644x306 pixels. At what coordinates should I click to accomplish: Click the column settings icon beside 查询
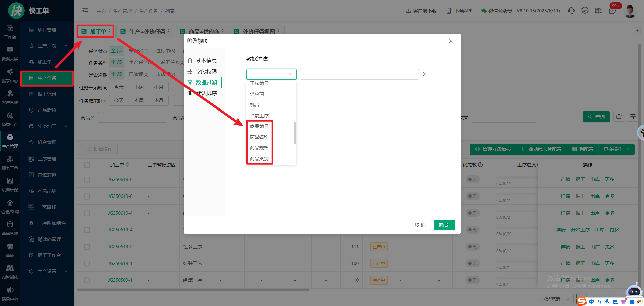point(633,117)
